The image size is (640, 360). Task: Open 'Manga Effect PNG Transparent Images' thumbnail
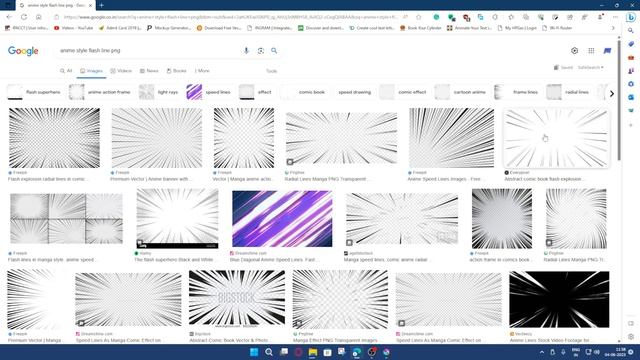click(x=340, y=299)
